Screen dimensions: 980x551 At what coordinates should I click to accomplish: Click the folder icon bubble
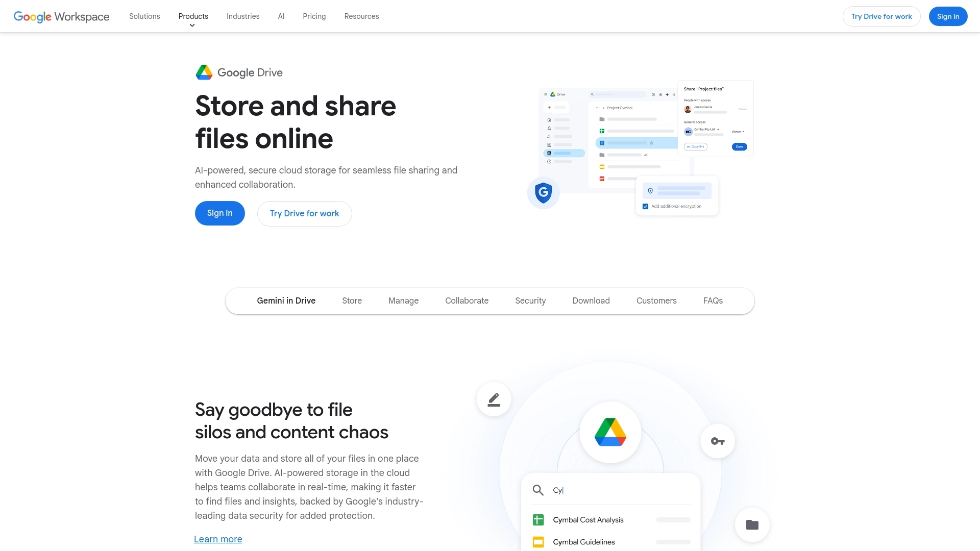[x=752, y=524]
